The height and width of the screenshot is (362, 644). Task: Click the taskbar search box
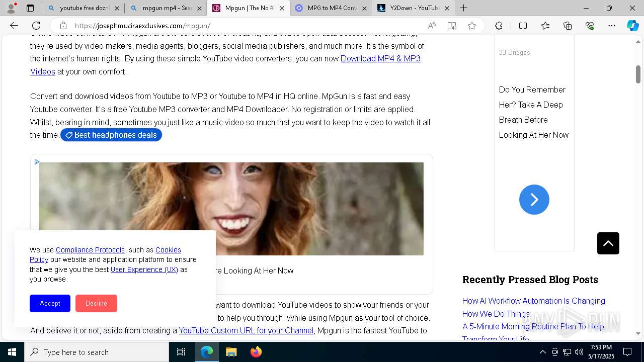coord(97,352)
